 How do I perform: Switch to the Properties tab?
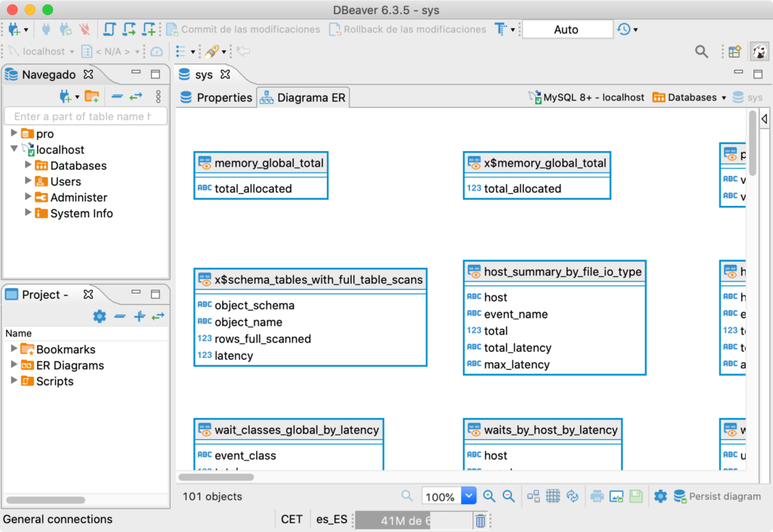point(216,97)
